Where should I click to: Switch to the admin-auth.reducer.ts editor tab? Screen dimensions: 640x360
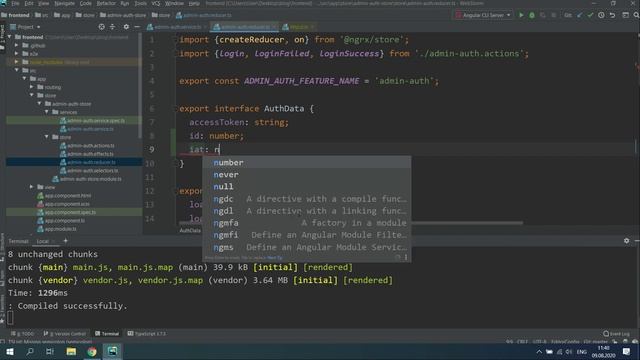click(245, 27)
